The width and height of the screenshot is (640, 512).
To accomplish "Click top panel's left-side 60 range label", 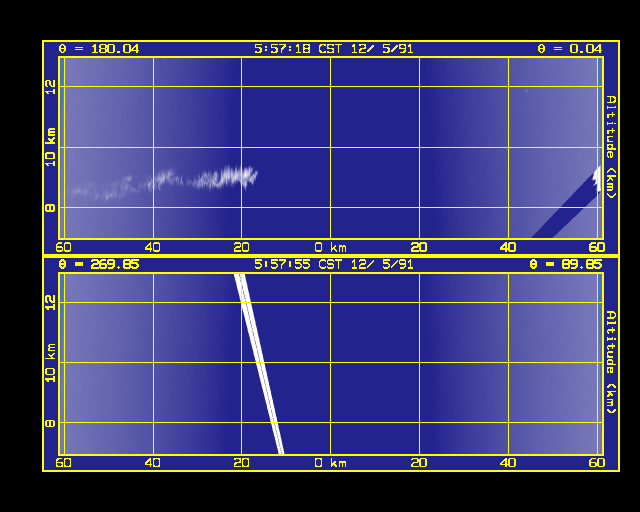I will click(63, 247).
